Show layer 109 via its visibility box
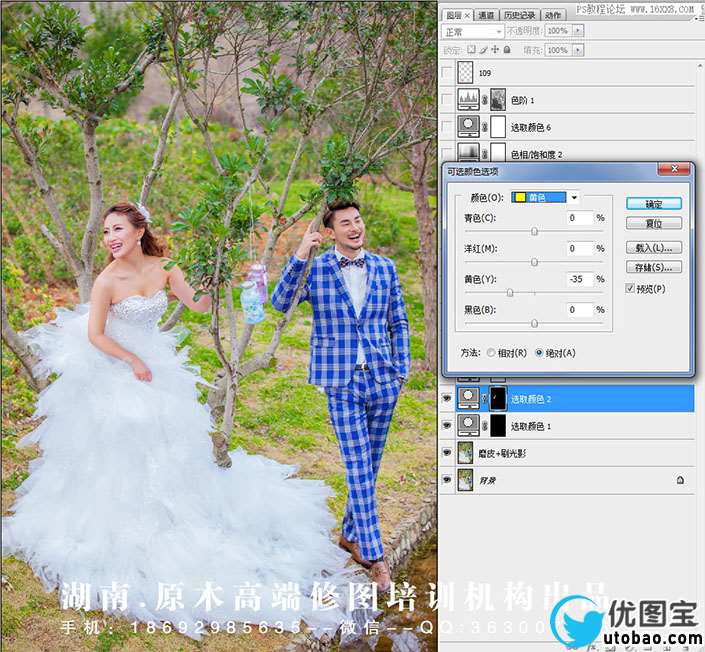 (447, 72)
